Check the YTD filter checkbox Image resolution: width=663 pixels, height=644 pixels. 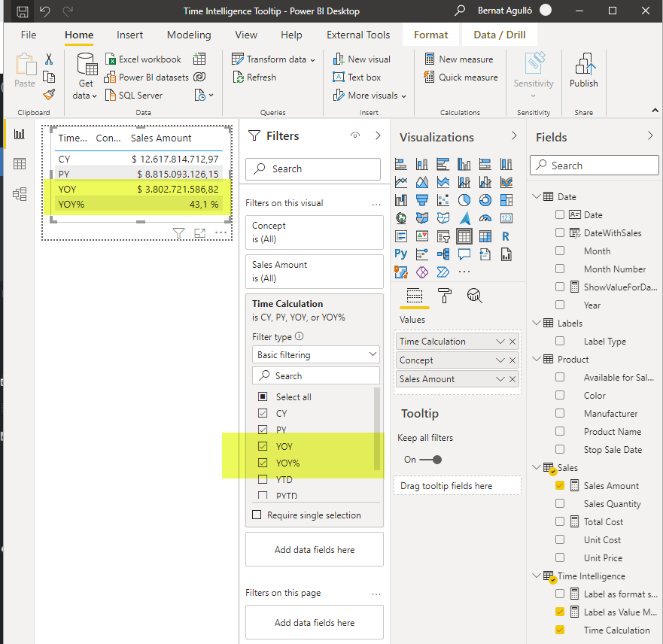tap(263, 479)
